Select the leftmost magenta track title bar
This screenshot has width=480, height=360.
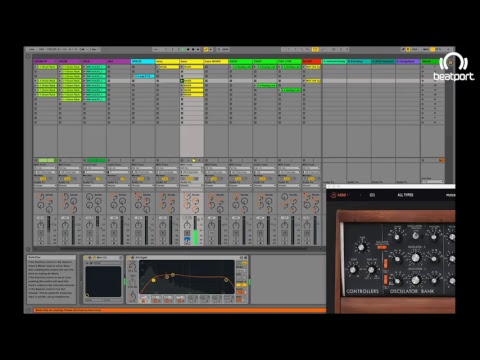pyautogui.click(x=45, y=62)
